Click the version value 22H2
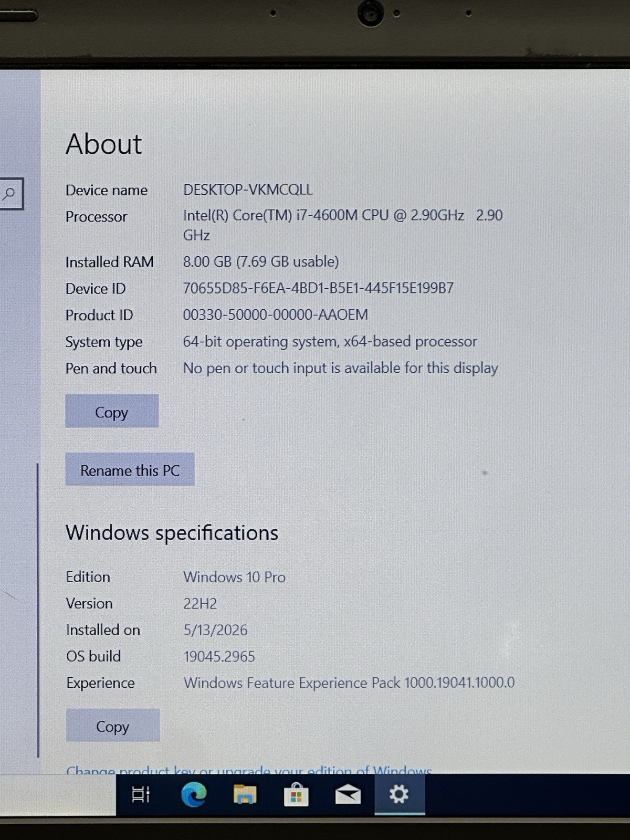Viewport: 630px width, 840px height. [x=200, y=603]
